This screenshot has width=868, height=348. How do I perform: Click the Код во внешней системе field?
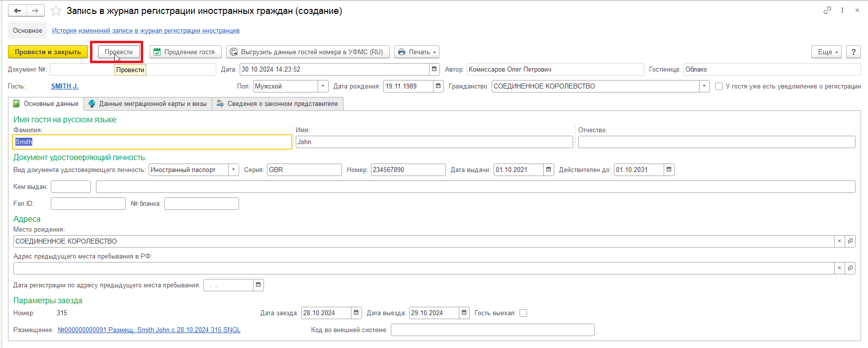493,330
